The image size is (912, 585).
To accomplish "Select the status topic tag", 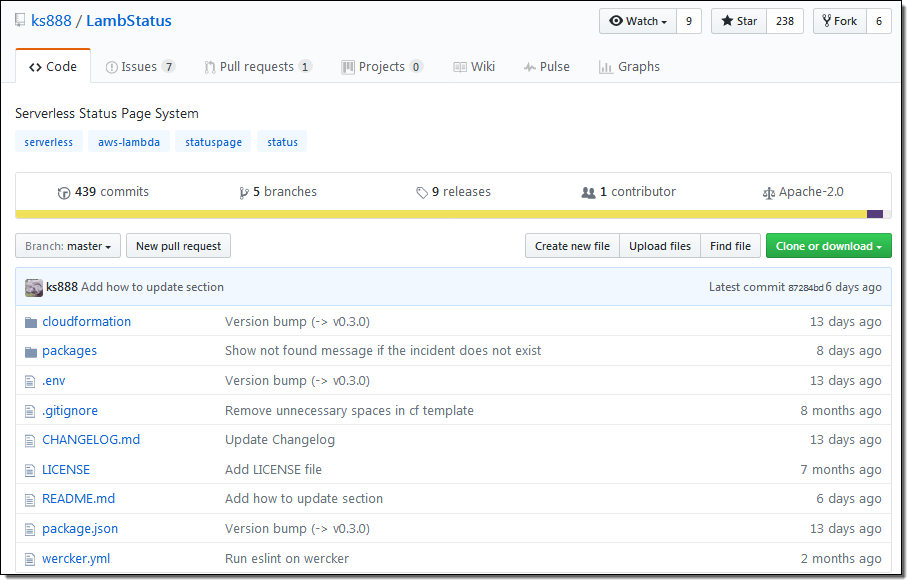I will [x=283, y=142].
